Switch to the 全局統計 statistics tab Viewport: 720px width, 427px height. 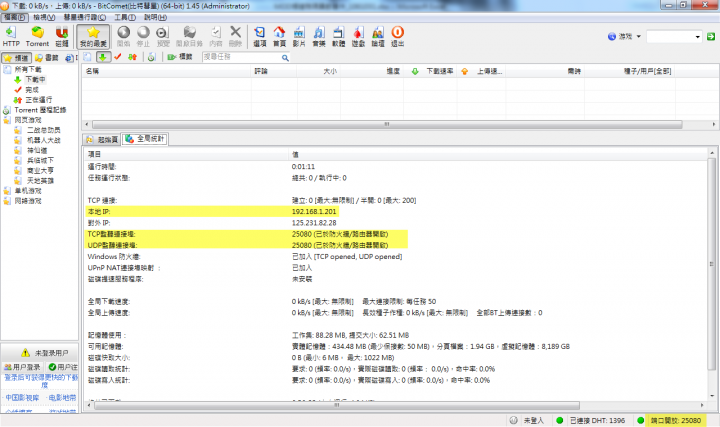coord(145,139)
